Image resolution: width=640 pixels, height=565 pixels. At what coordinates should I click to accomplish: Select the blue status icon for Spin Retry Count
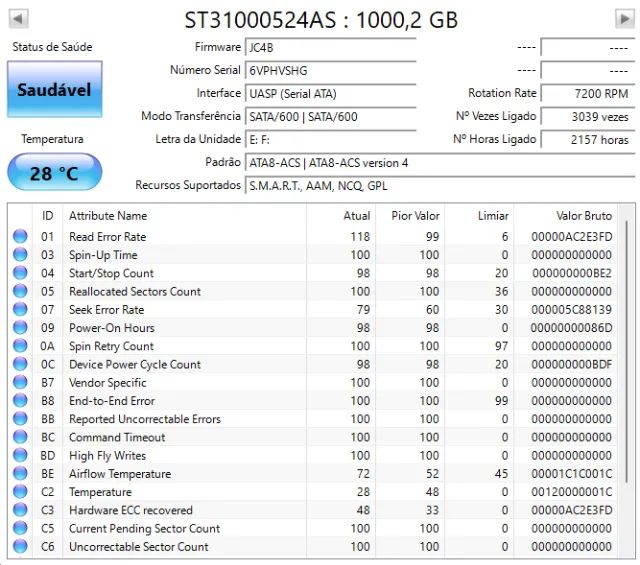coord(20,346)
